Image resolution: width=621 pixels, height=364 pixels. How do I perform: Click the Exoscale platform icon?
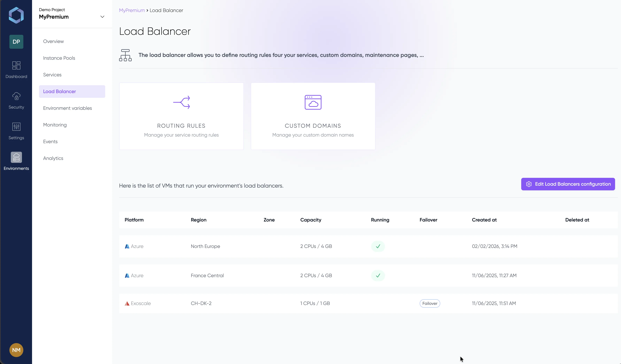pyautogui.click(x=127, y=303)
